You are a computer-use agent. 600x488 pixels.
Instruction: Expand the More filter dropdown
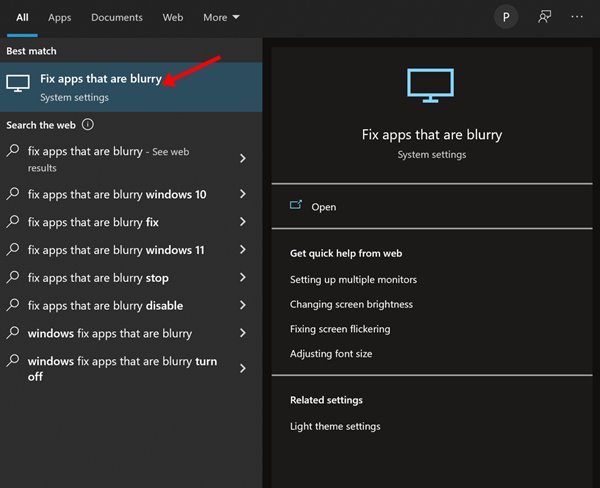coord(221,17)
